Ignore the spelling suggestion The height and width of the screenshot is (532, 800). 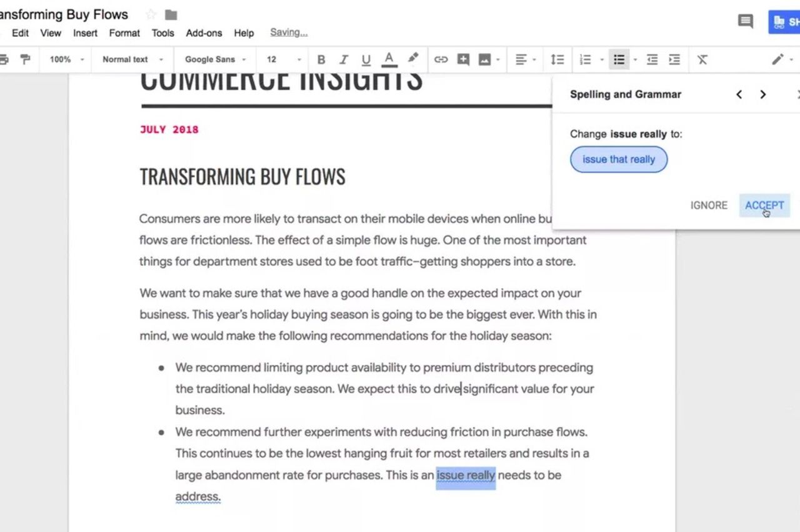(709, 205)
